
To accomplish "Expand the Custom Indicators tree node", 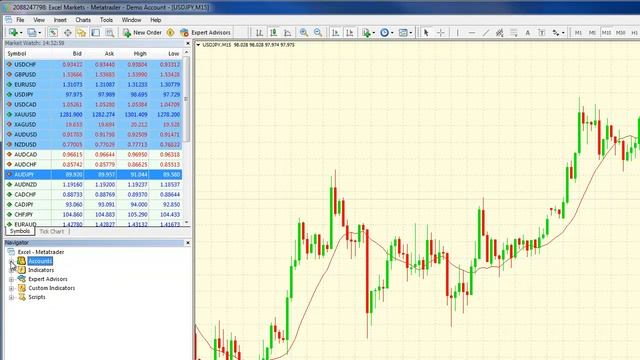I will (x=11, y=288).
